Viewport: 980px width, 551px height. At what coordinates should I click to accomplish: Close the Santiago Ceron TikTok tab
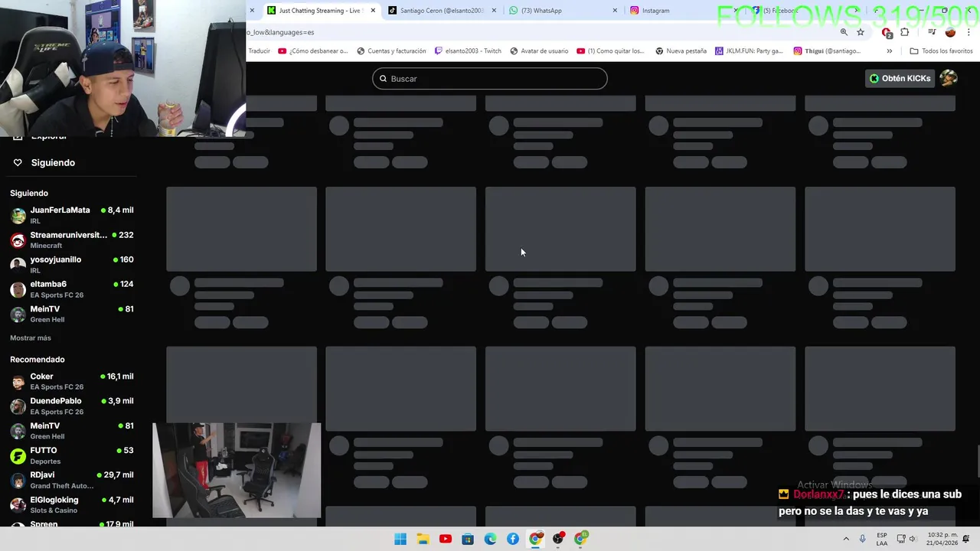494,11
